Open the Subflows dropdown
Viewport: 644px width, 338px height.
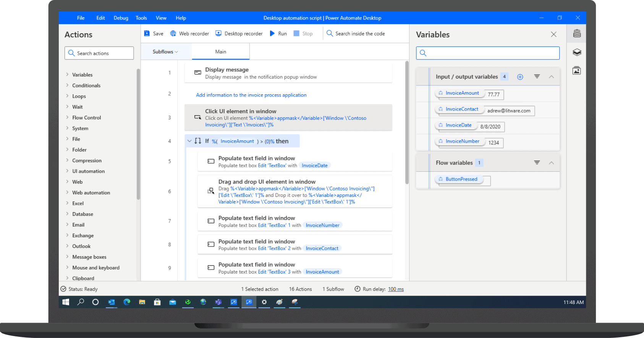pyautogui.click(x=165, y=52)
